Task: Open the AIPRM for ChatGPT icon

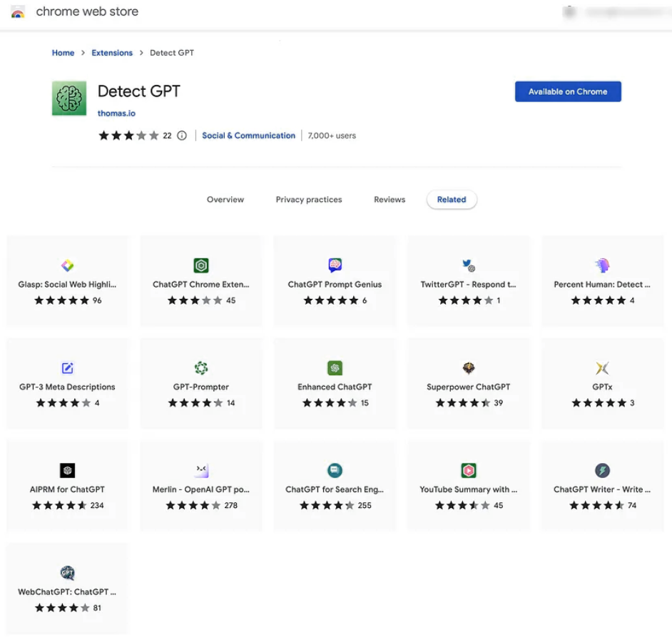Action: 67,470
